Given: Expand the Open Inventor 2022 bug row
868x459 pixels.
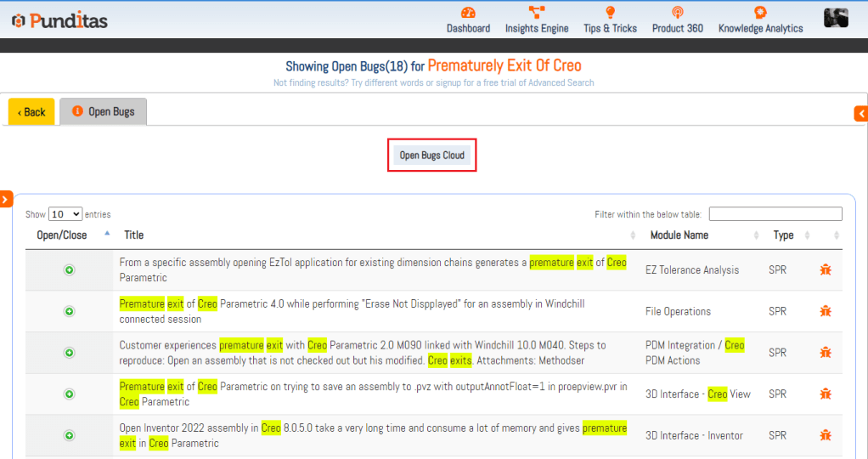Looking at the screenshot, I should (70, 435).
